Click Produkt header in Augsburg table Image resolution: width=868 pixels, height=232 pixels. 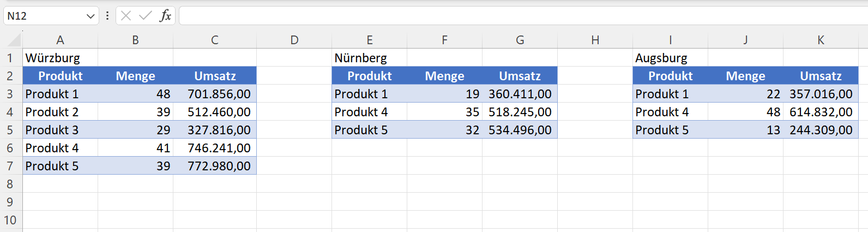point(671,76)
